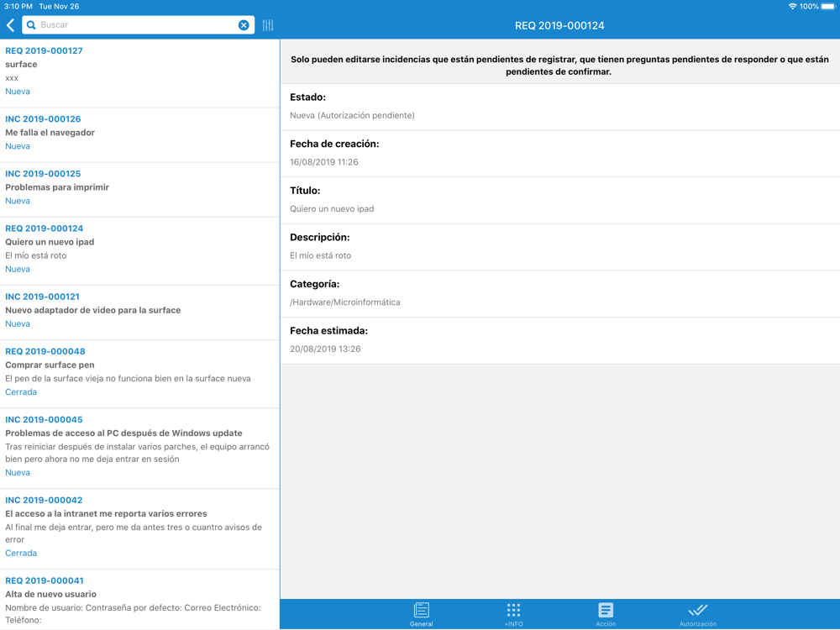The width and height of the screenshot is (840, 630).
Task: Open the Autorización checkmark icon
Action: [x=697, y=613]
